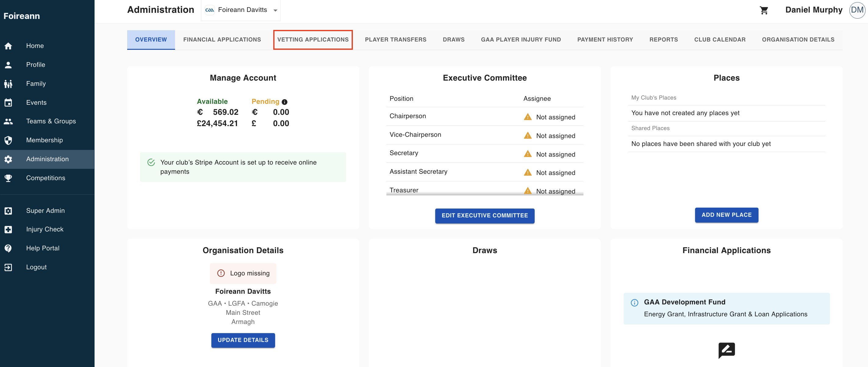Click the Chairperson position label
868x367 pixels.
408,116
